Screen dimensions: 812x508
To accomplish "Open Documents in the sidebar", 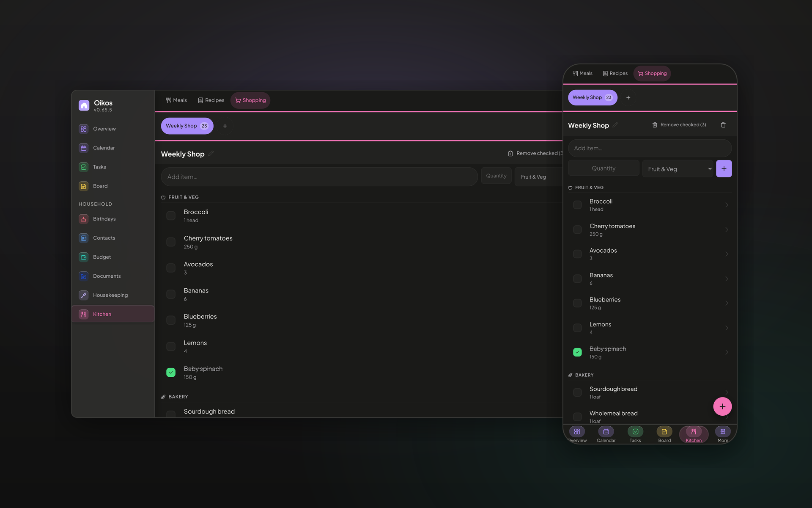I will [112, 276].
